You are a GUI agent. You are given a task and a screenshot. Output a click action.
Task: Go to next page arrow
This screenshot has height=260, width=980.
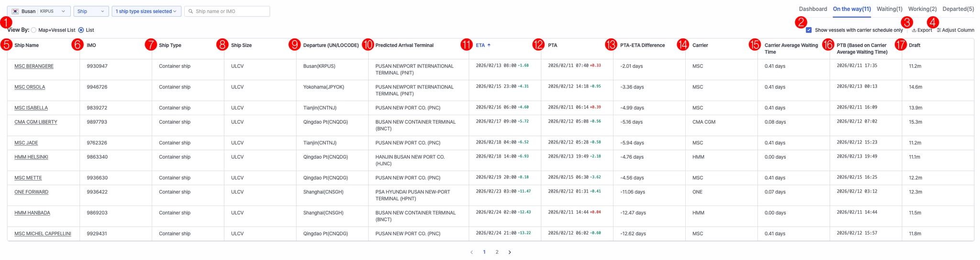[510, 252]
